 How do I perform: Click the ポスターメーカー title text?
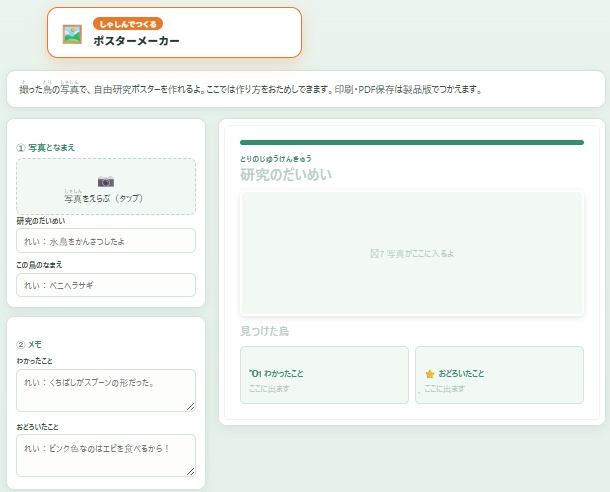(136, 41)
